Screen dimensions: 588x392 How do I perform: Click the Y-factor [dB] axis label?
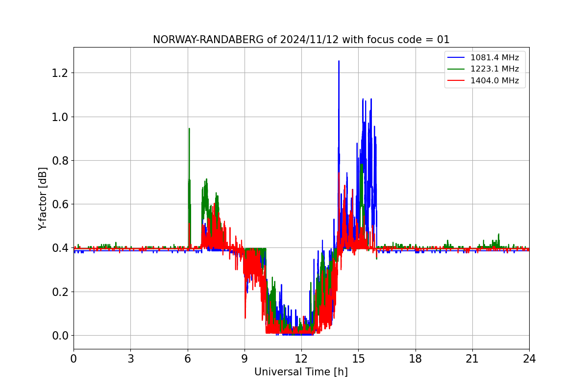[x=43, y=198]
